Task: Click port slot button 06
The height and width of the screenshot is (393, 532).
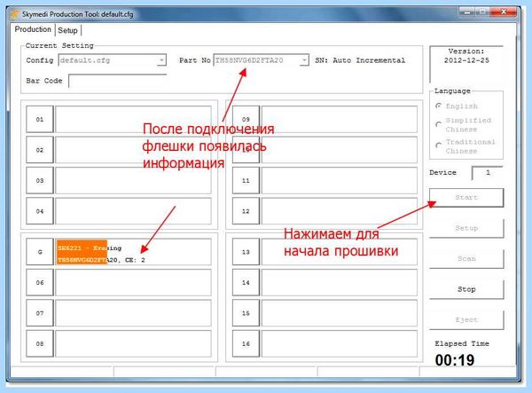Action: [x=40, y=282]
